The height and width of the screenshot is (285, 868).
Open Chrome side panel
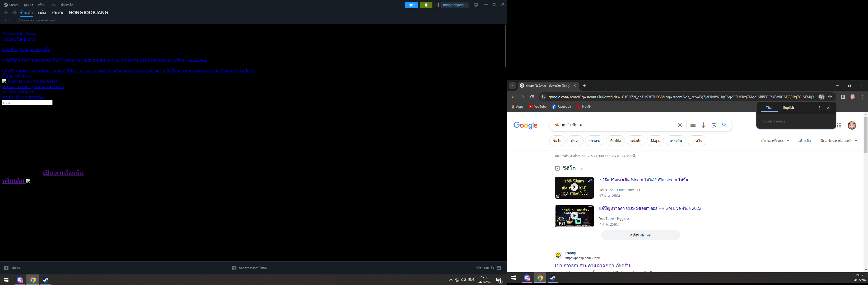point(843,97)
